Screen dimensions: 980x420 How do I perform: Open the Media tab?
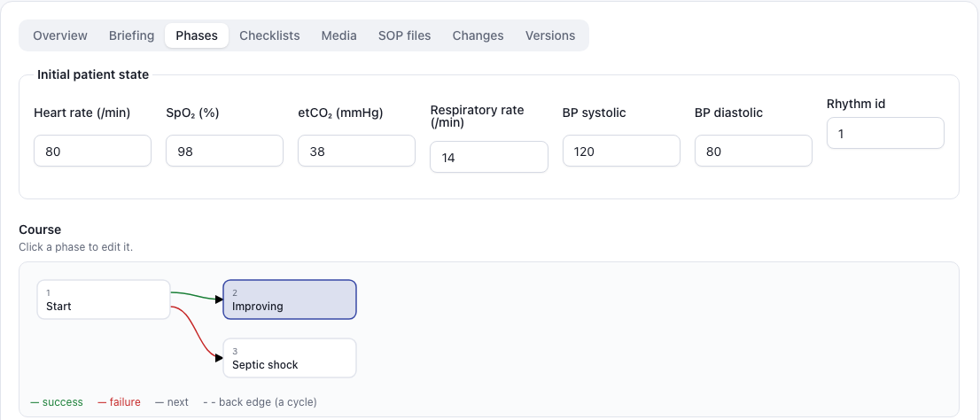(338, 35)
